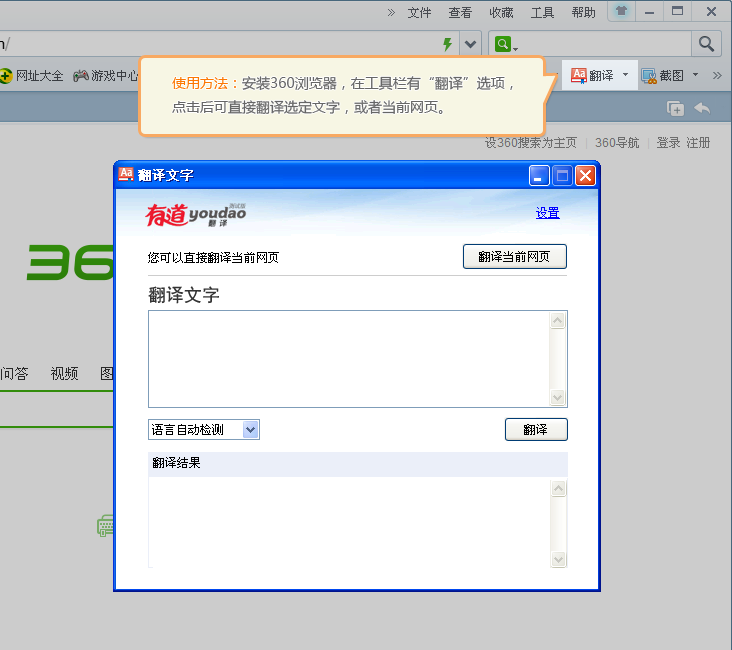The image size is (732, 650).
Task: Open the 设置 link in dialog
Action: 547,213
